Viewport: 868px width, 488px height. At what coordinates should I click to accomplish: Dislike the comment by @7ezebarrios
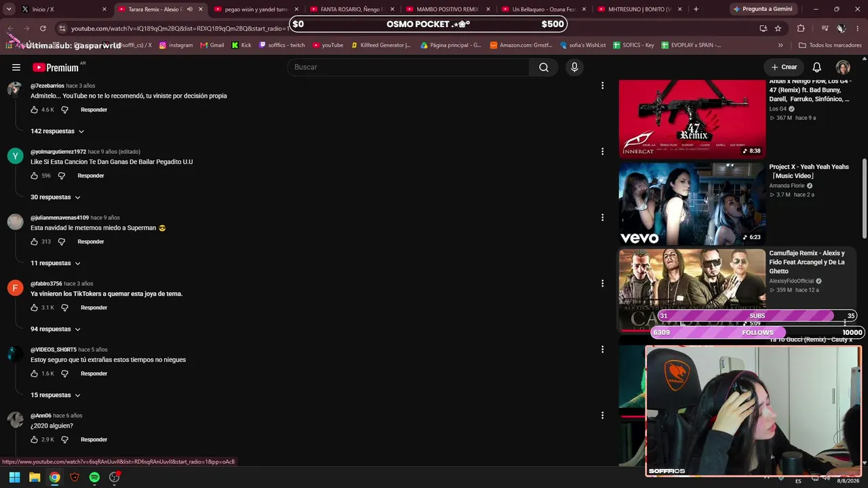(x=65, y=110)
